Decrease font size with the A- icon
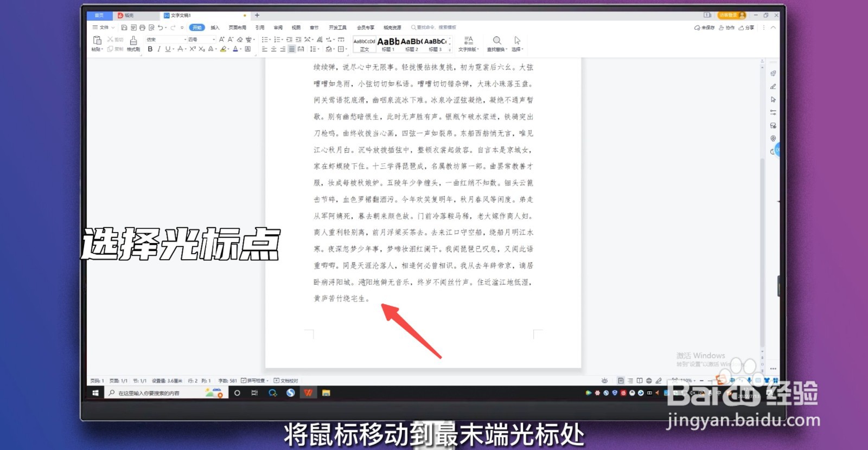 click(231, 40)
